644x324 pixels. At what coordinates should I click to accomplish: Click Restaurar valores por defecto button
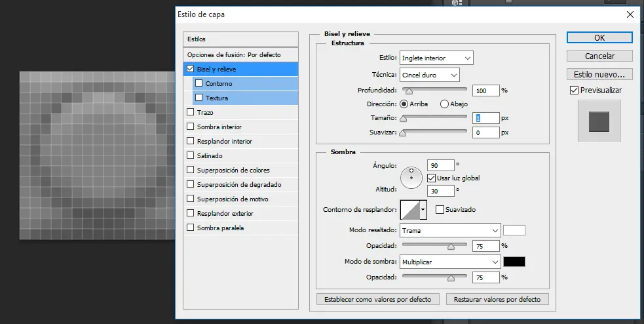click(x=497, y=299)
